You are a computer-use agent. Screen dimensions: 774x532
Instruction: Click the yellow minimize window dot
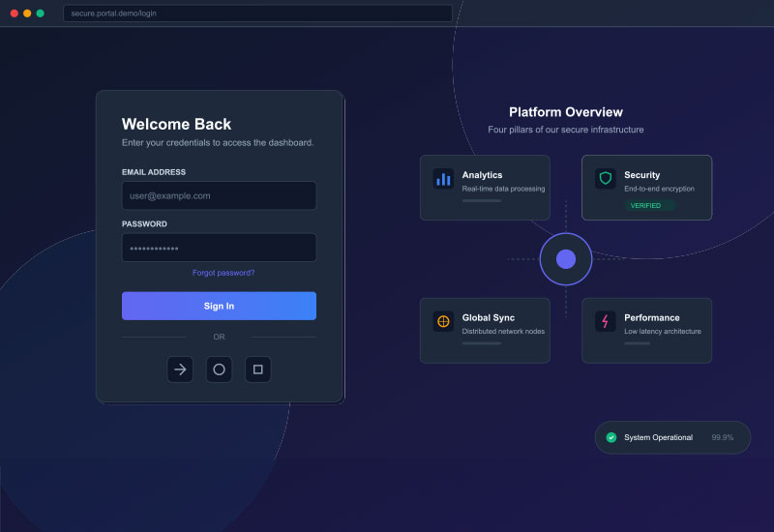(27, 14)
